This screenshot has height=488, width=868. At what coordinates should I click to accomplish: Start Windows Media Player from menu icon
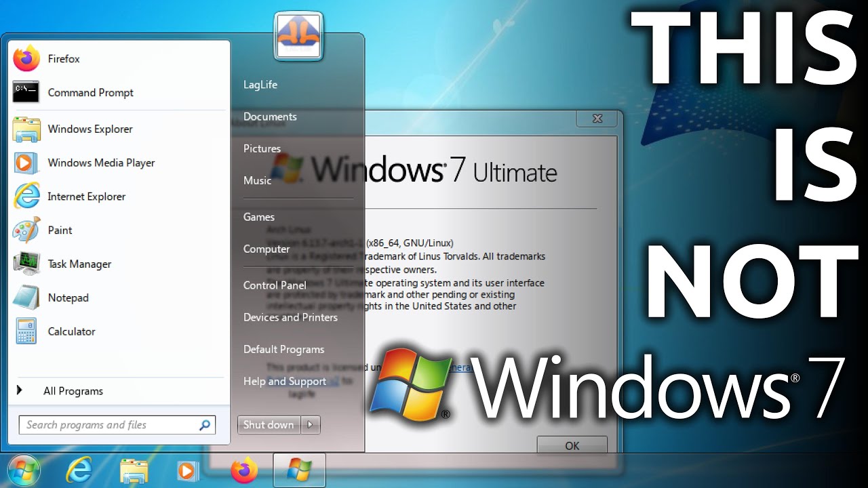[26, 163]
